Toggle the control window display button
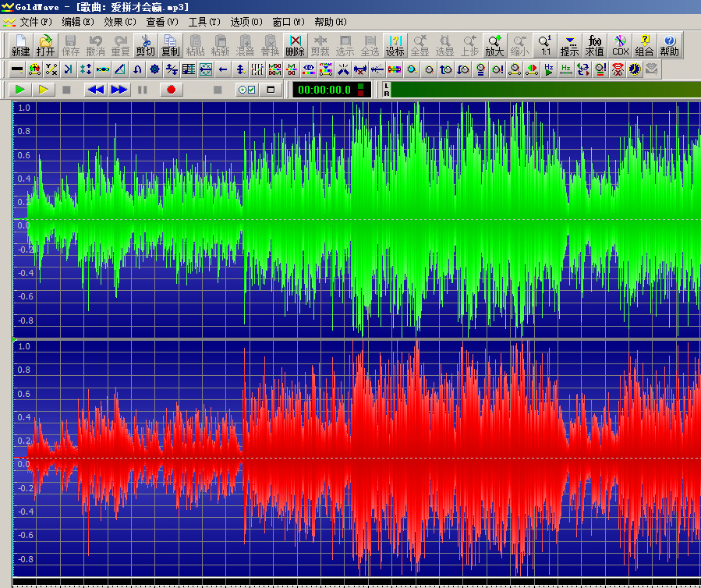 [x=271, y=90]
